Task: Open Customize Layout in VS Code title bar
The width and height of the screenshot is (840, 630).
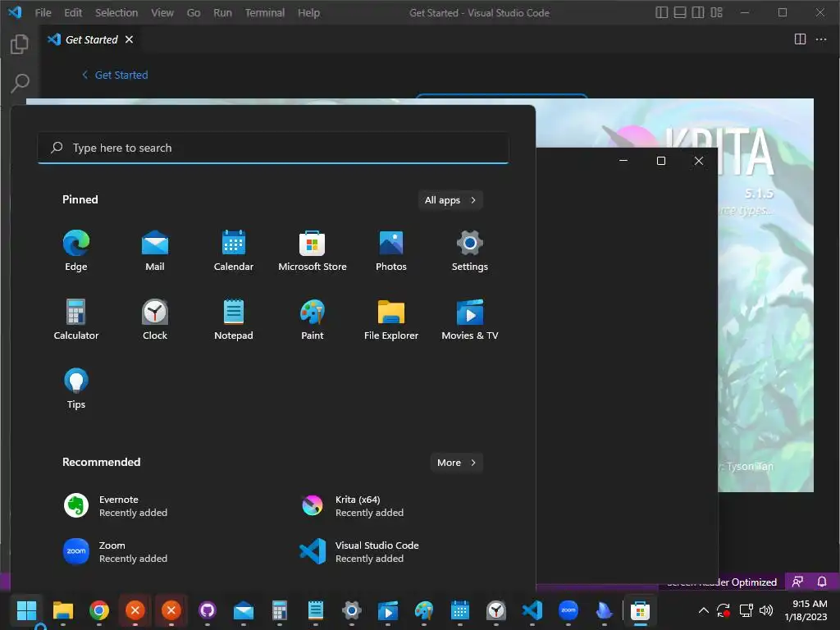Action: click(717, 12)
